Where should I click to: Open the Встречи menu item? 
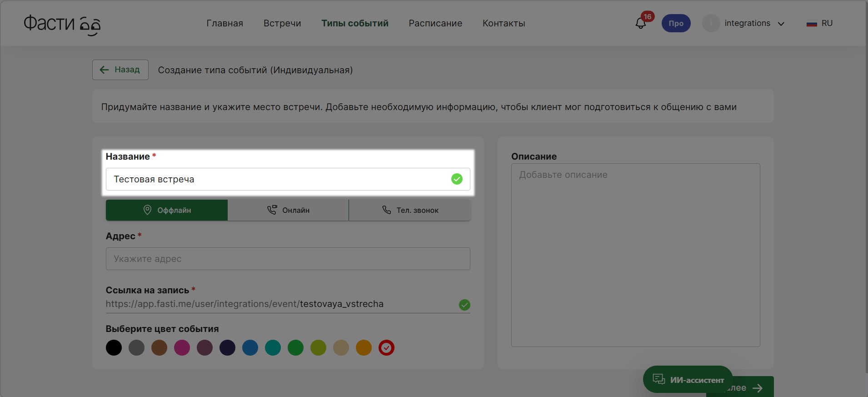pyautogui.click(x=282, y=23)
